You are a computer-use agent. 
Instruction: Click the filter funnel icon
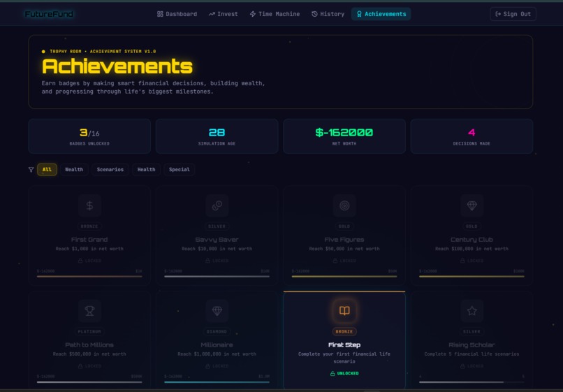(31, 170)
